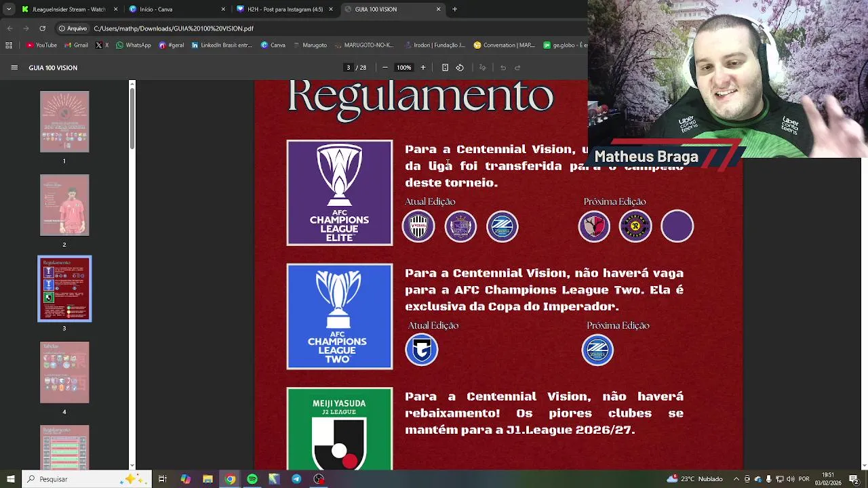This screenshot has width=868, height=488.
Task: Focus the address bar with the GUIA PDF path
Action: click(174, 28)
